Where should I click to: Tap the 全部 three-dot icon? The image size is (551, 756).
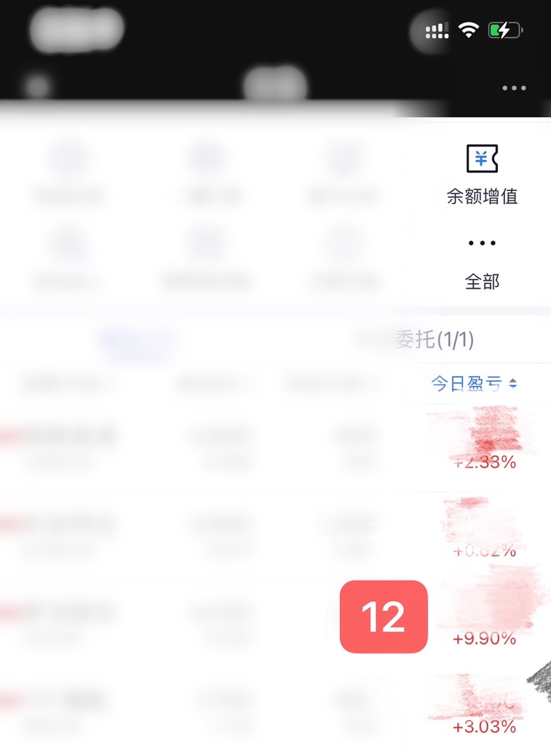(482, 243)
